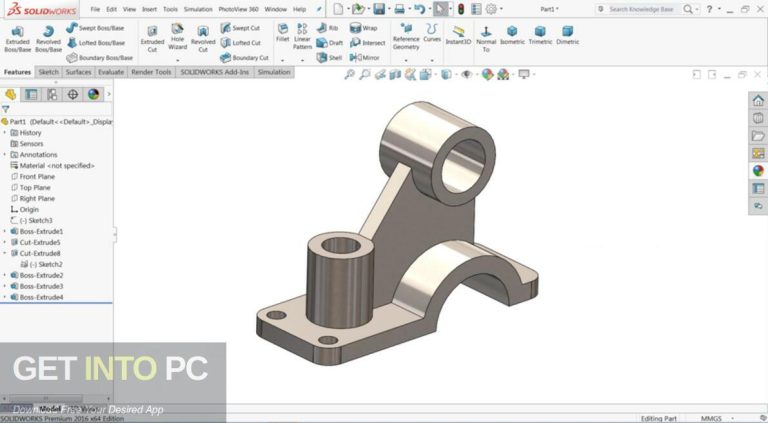This screenshot has height=423, width=768.
Task: Select the Mirror feature tool
Action: (x=364, y=58)
